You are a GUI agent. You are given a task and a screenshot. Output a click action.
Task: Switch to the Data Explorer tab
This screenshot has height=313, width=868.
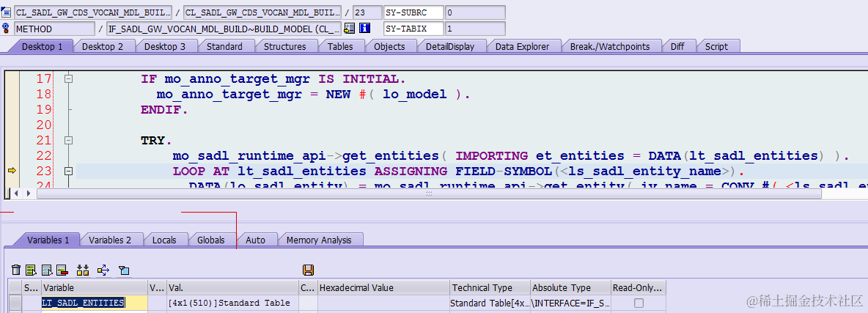[x=522, y=46]
